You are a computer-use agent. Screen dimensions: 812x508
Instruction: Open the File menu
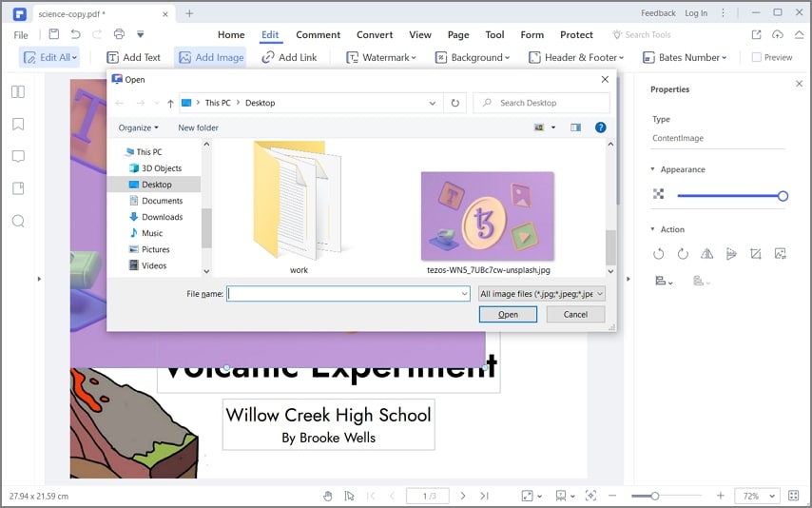tap(21, 35)
